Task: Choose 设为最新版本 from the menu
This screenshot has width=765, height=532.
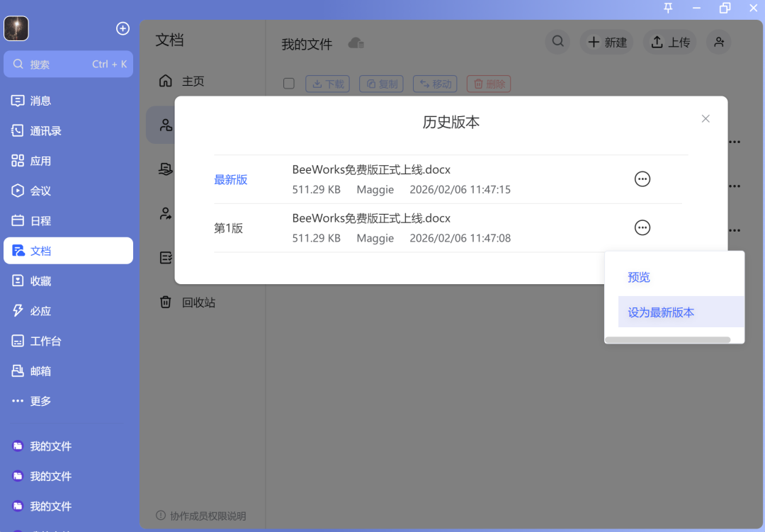Action: (x=660, y=312)
